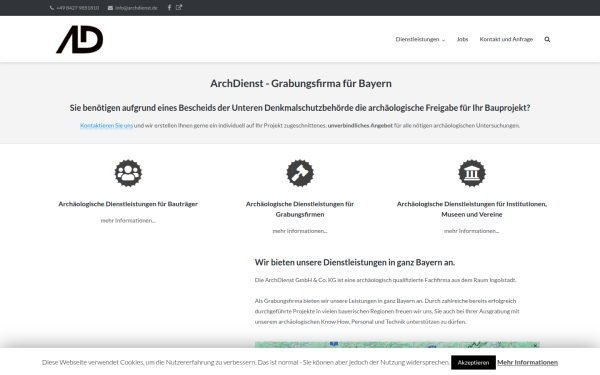The width and height of the screenshot is (600, 375).
Task: Click the group people icon for Bauträger
Action: 128,173
